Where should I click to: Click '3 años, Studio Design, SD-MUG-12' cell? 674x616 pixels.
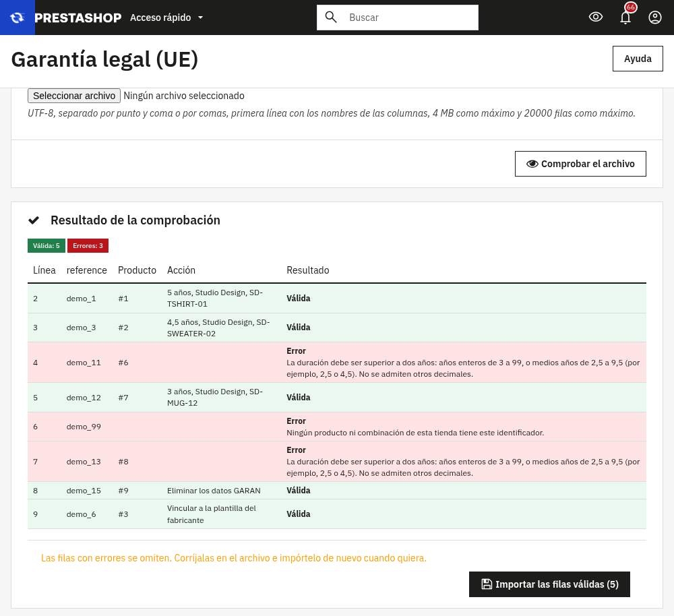tap(215, 398)
